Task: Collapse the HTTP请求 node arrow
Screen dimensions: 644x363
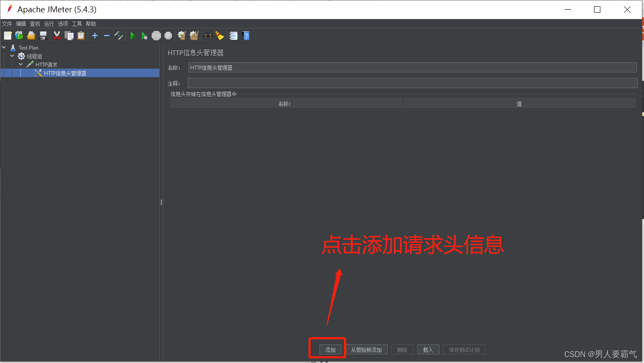Action: pos(21,64)
